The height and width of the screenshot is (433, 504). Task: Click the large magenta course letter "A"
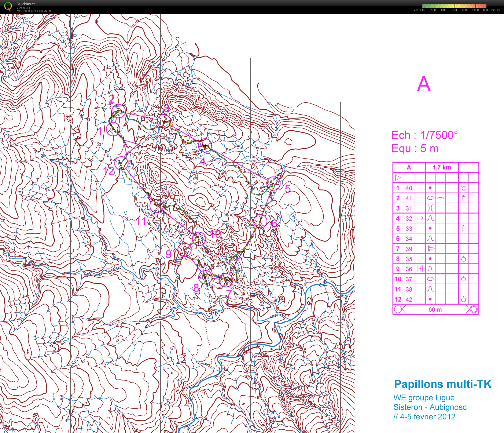click(424, 84)
